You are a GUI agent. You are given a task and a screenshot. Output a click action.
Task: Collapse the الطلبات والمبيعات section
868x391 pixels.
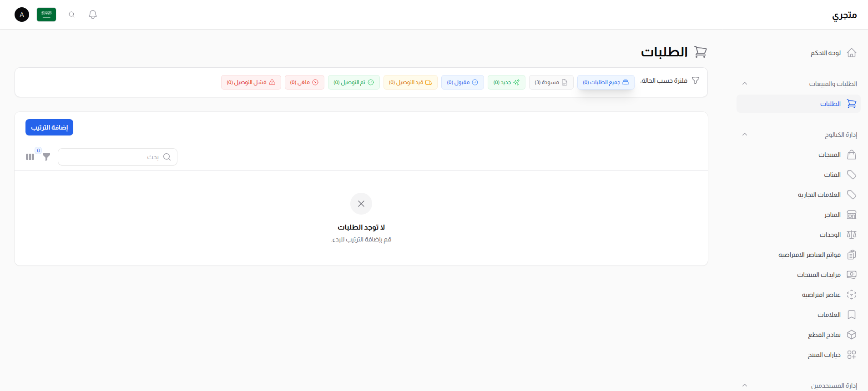click(745, 84)
